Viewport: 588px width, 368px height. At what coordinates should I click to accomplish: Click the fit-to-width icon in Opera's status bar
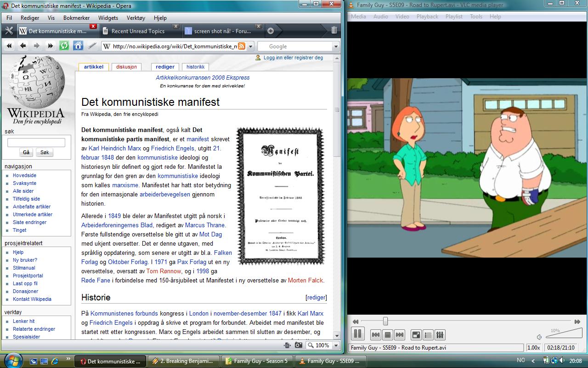(288, 345)
